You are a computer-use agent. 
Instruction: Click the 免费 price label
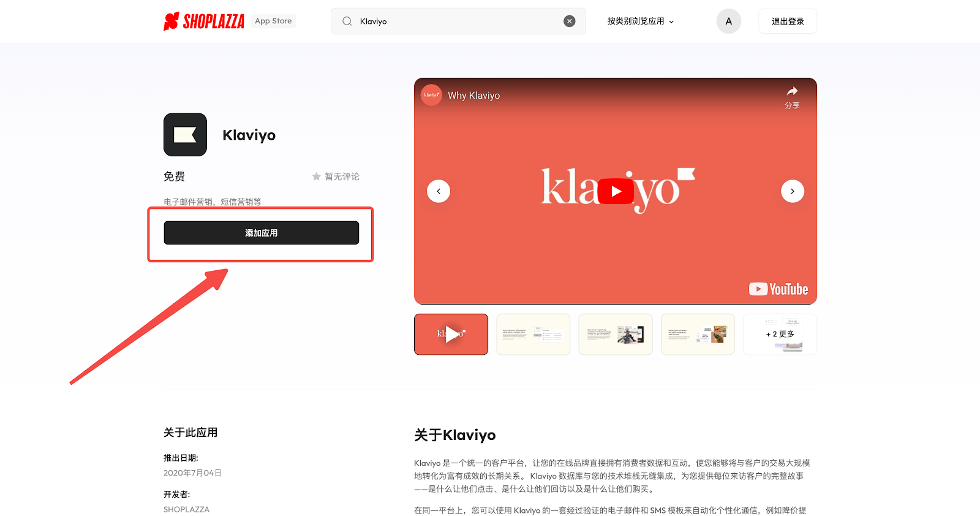coord(174,176)
